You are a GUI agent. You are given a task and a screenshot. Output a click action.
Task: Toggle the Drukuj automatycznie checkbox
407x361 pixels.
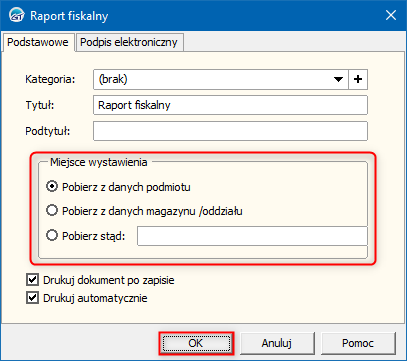pyautogui.click(x=32, y=298)
